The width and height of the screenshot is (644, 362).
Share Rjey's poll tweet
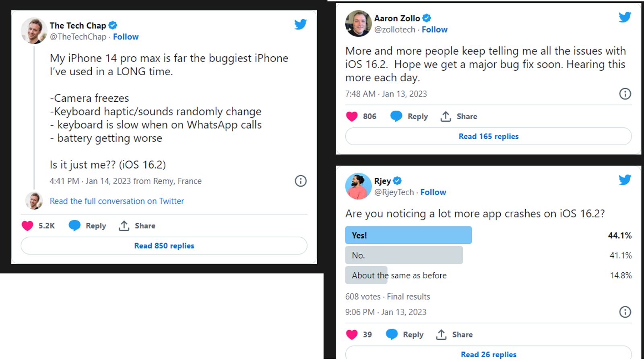(442, 335)
